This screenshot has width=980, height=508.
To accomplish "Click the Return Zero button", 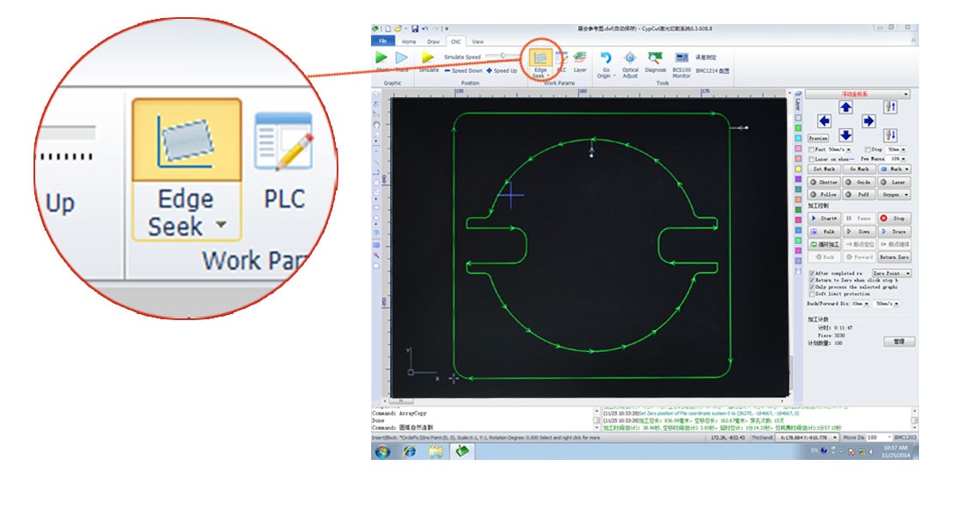I will point(894,257).
